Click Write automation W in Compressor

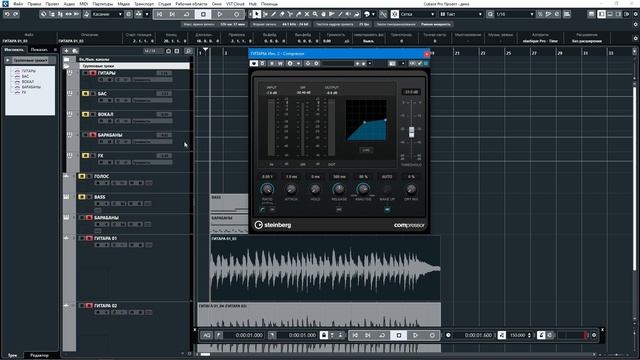click(x=280, y=64)
